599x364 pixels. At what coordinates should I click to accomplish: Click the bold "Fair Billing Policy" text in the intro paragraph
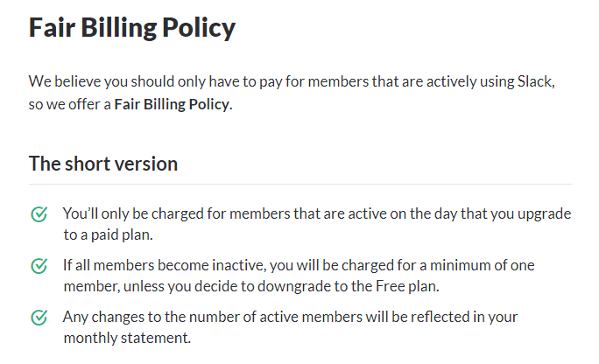[172, 105]
